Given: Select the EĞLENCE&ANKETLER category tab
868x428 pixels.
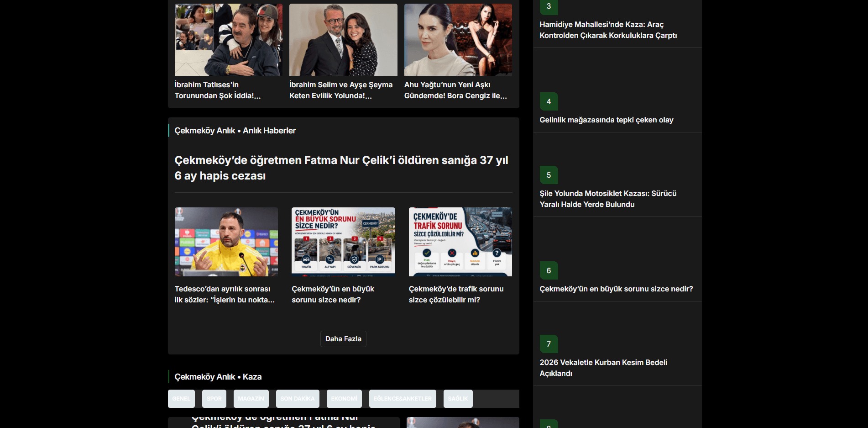Looking at the screenshot, I should tap(403, 399).
